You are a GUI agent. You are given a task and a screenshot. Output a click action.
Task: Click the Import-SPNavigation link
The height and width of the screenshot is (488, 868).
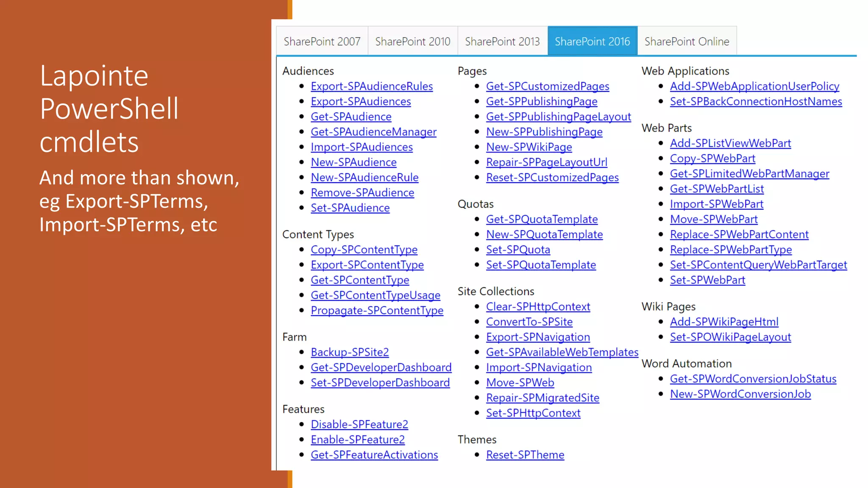click(539, 368)
